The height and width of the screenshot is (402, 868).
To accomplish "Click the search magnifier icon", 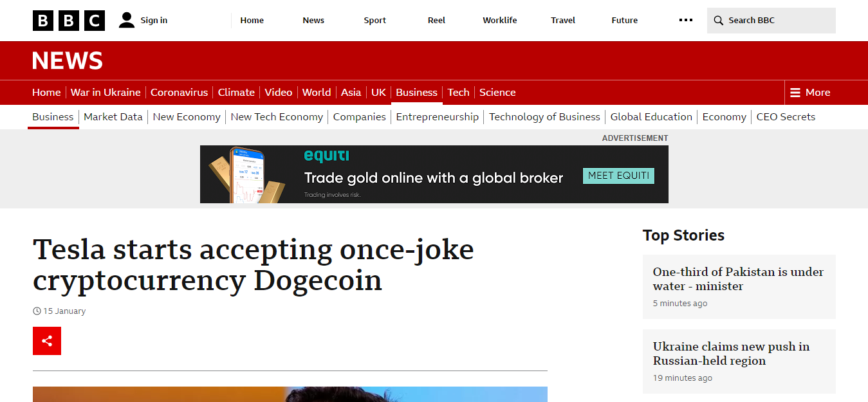I will 719,21.
